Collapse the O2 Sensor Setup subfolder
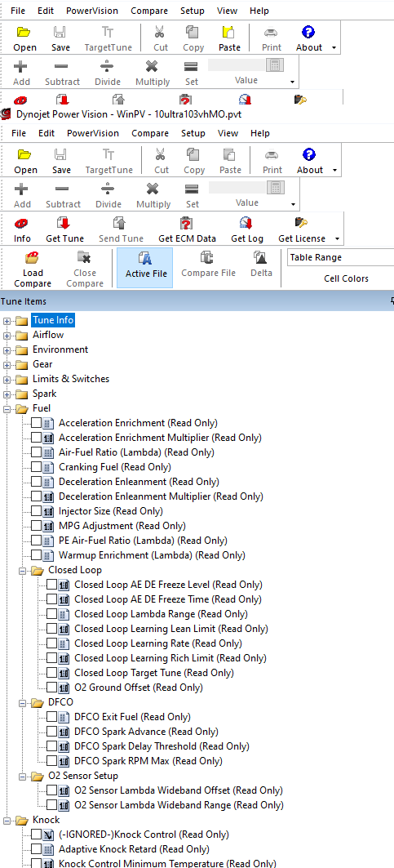The width and height of the screenshot is (394, 868). pyautogui.click(x=22, y=776)
